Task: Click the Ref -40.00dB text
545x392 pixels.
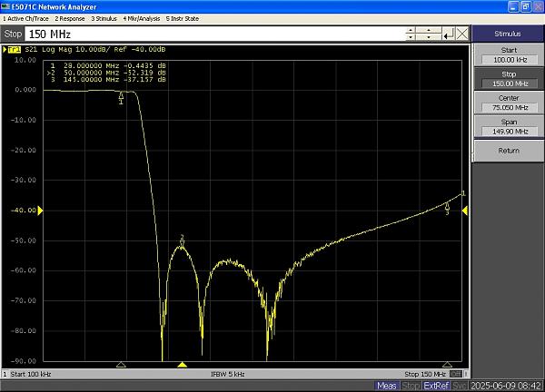Action: 140,50
